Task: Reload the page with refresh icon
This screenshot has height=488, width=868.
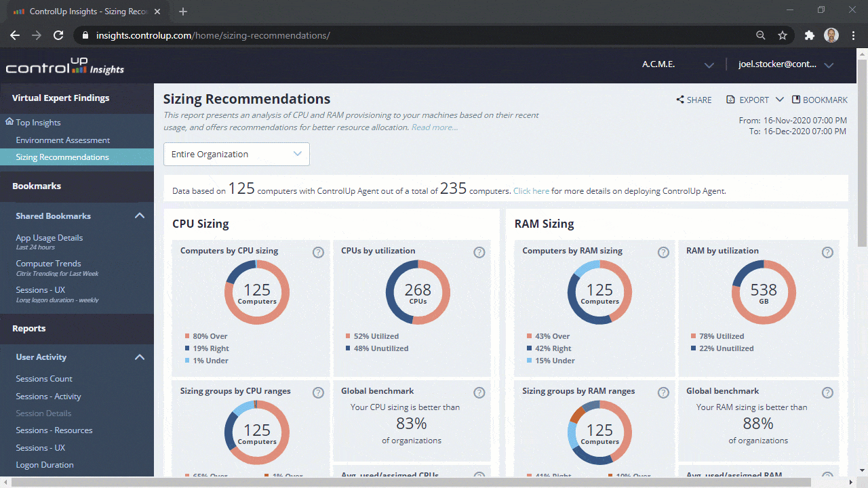Action: pyautogui.click(x=58, y=35)
